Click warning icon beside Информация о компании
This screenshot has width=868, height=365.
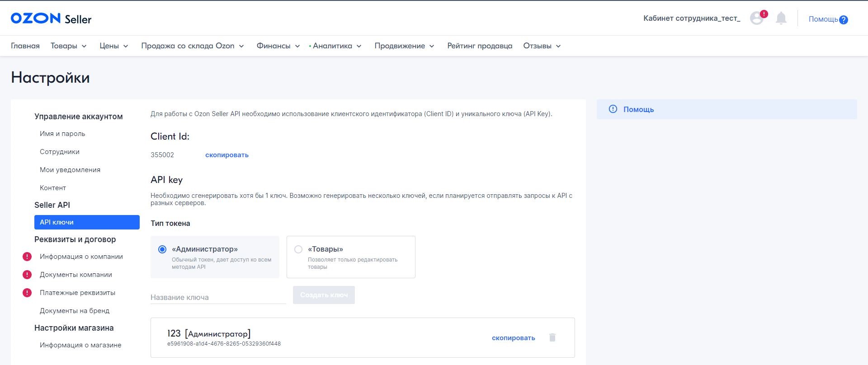tap(27, 257)
